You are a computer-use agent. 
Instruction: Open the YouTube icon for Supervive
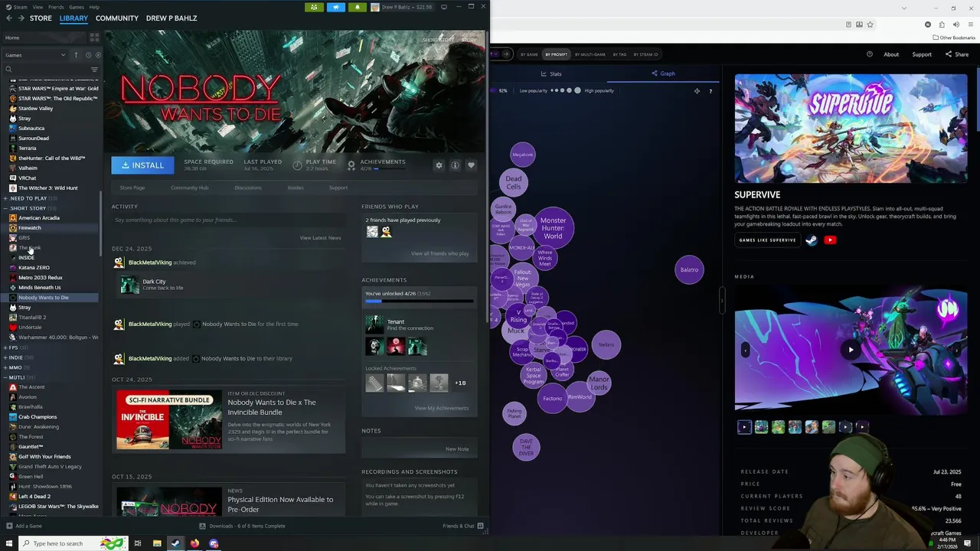830,240
